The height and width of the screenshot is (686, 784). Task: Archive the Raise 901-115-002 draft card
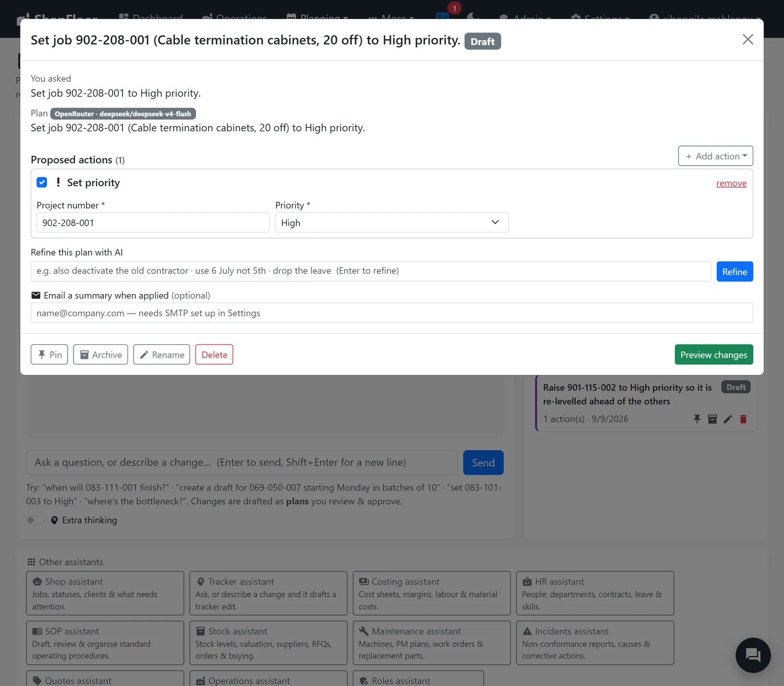(712, 419)
